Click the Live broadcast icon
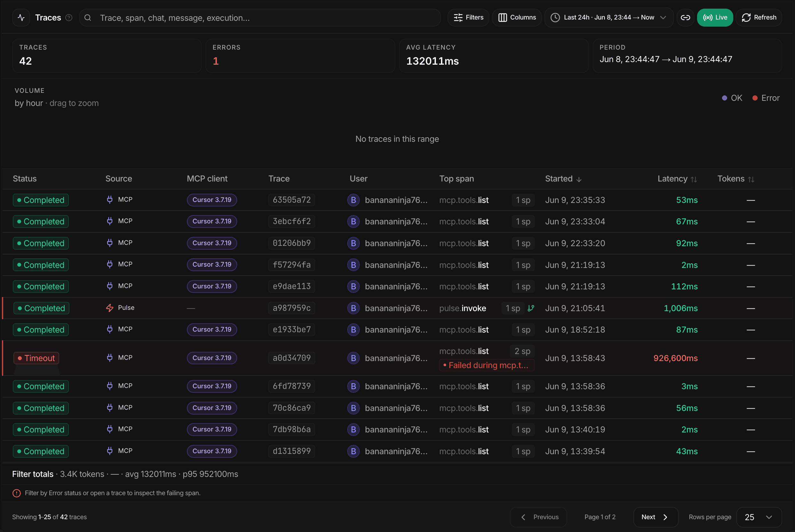The image size is (795, 532). pos(708,18)
